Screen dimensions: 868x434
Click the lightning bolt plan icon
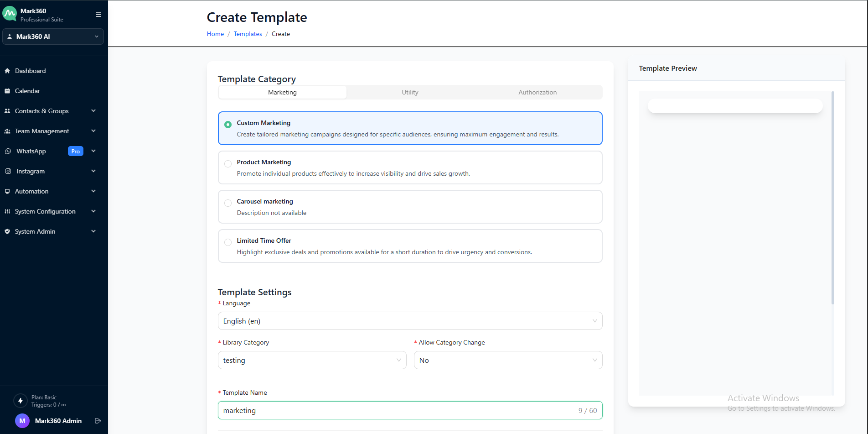click(21, 401)
